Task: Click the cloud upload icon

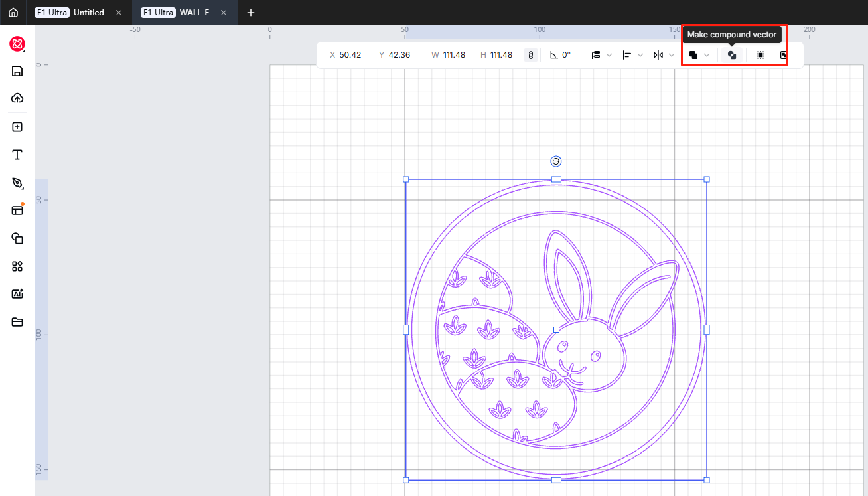Action: point(17,98)
